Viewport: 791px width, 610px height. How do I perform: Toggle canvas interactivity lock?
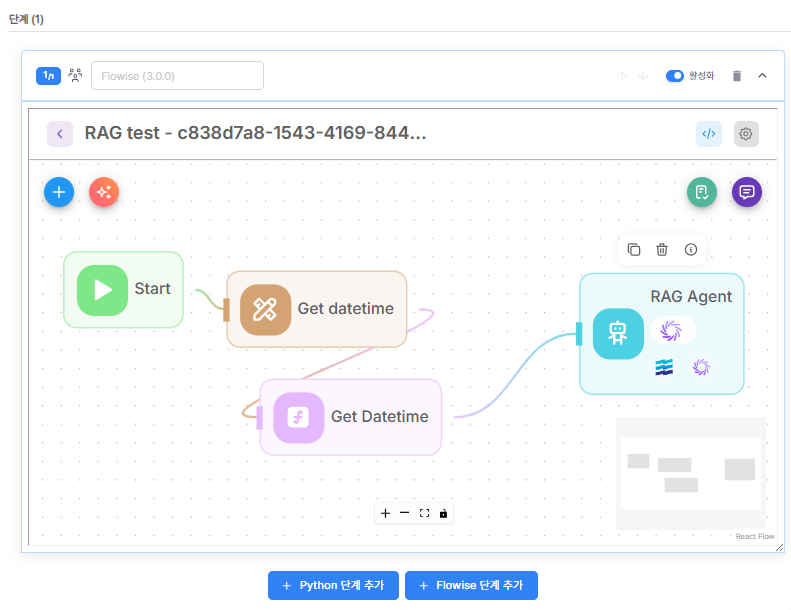444,513
